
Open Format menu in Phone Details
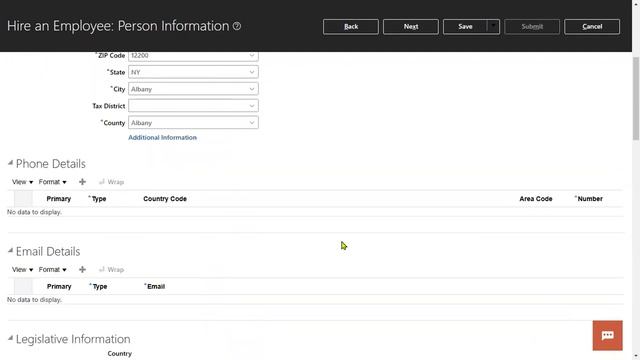pos(53,182)
